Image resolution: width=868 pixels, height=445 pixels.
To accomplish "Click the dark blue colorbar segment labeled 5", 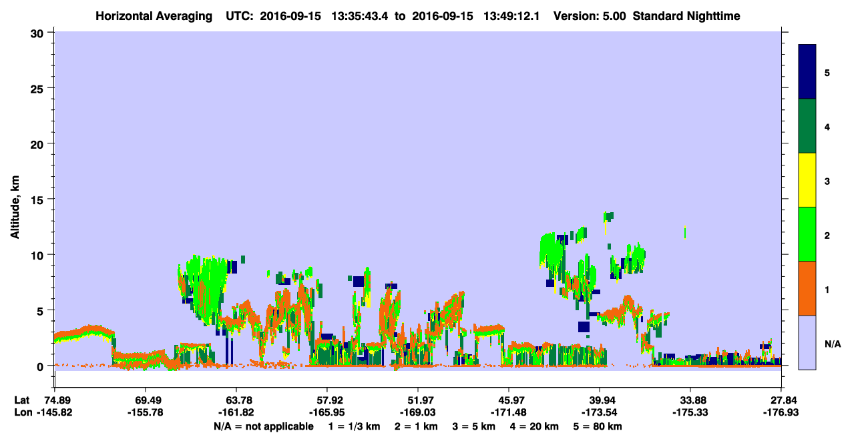I will 807,72.
